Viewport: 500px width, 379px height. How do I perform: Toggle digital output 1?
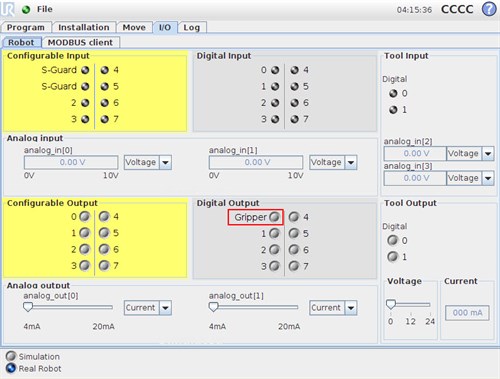(x=274, y=233)
